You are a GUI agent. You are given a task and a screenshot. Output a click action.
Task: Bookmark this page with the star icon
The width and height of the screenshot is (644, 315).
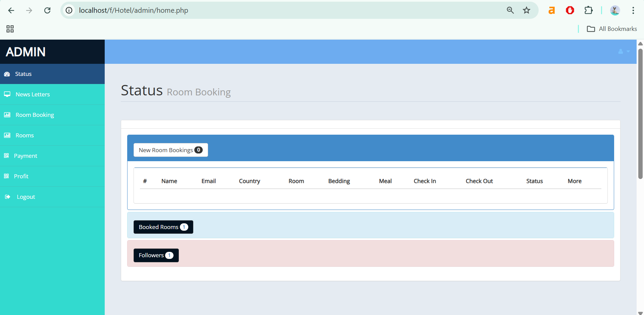[x=526, y=10]
